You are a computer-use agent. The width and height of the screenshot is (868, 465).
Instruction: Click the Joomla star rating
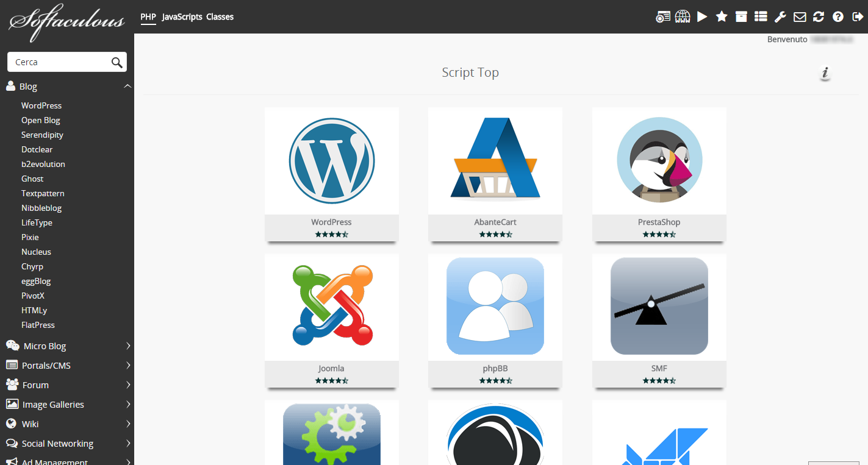pos(332,380)
